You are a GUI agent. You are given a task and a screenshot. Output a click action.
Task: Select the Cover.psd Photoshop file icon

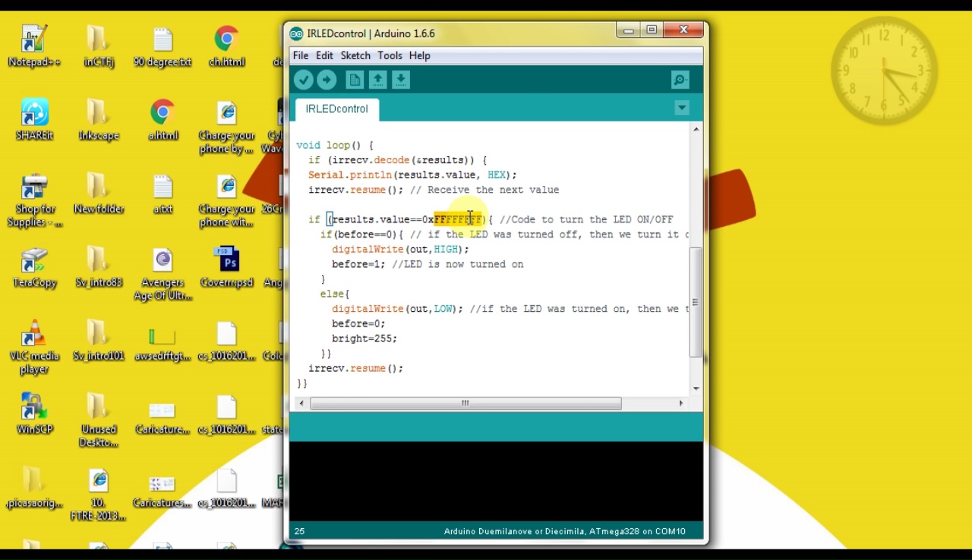[x=226, y=267]
